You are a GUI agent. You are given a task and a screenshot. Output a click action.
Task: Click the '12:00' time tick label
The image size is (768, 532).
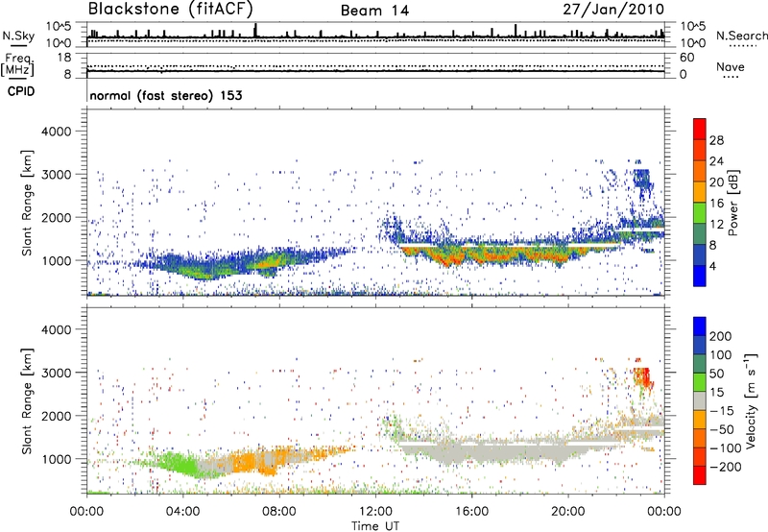375,512
